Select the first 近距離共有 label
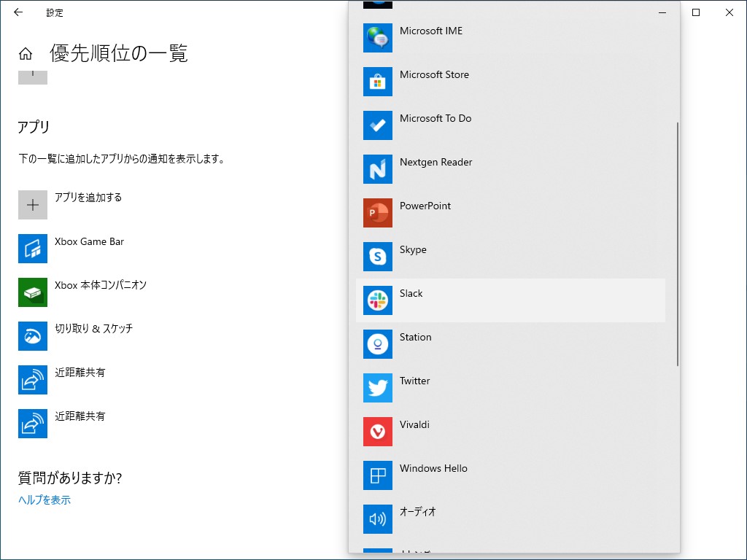747x560 pixels. click(x=80, y=373)
